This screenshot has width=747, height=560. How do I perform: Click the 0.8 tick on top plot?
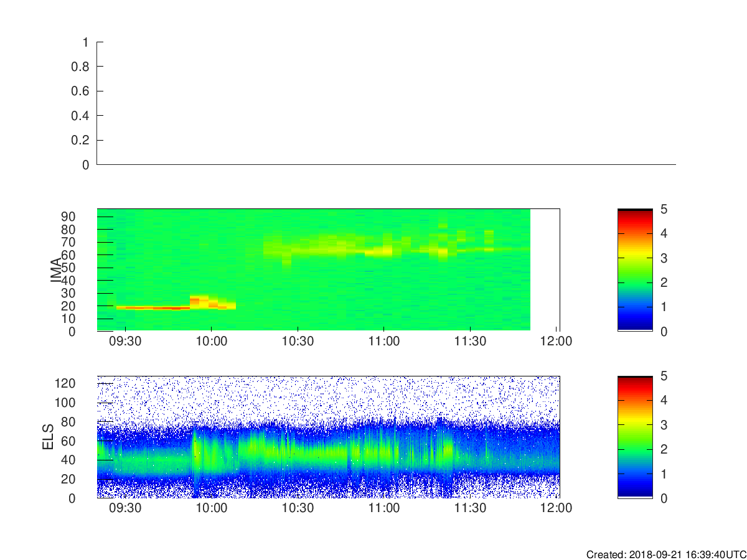pos(81,67)
